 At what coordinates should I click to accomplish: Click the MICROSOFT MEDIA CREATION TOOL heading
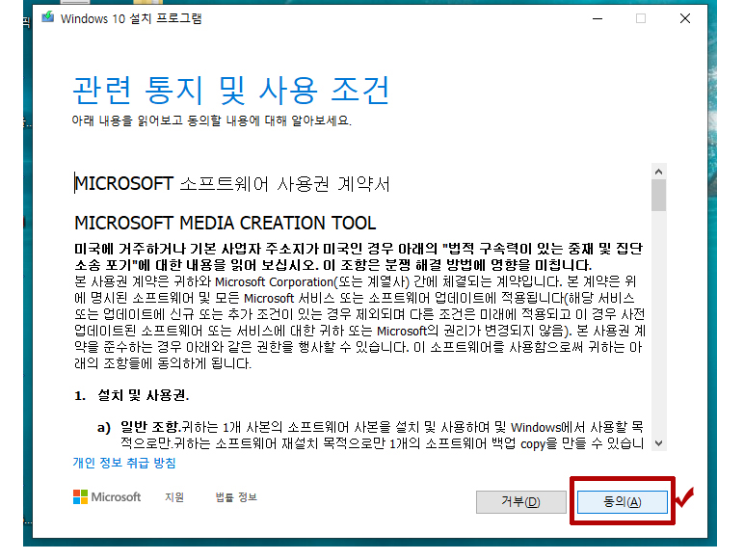pyautogui.click(x=225, y=223)
